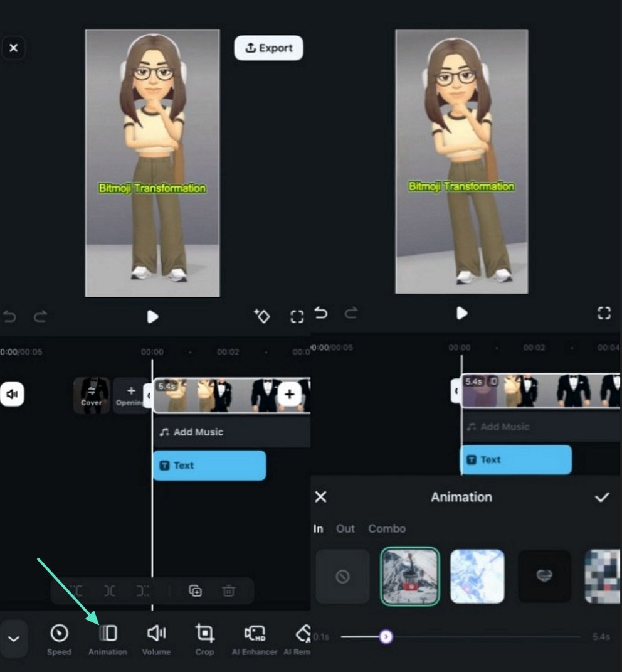622x672 pixels.
Task: Switch to the In tab
Action: tap(318, 529)
